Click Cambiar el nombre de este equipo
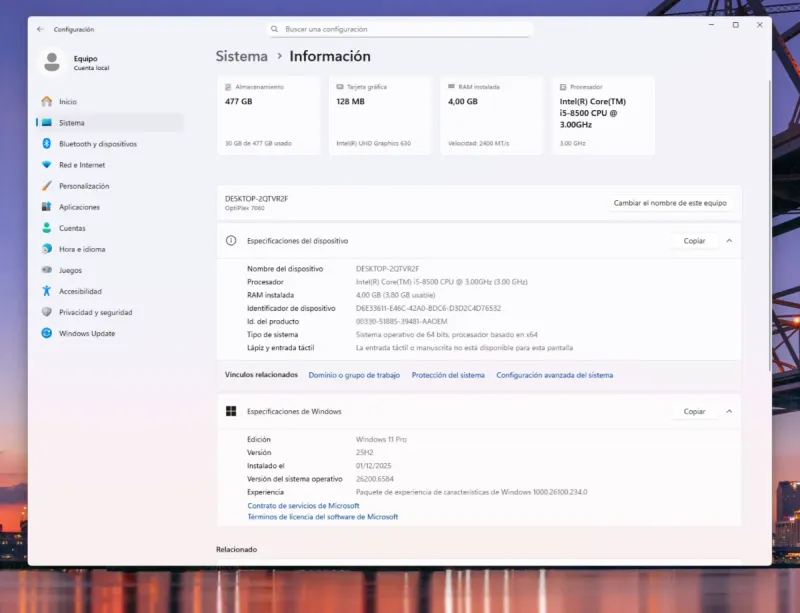The image size is (800, 613). click(670, 203)
